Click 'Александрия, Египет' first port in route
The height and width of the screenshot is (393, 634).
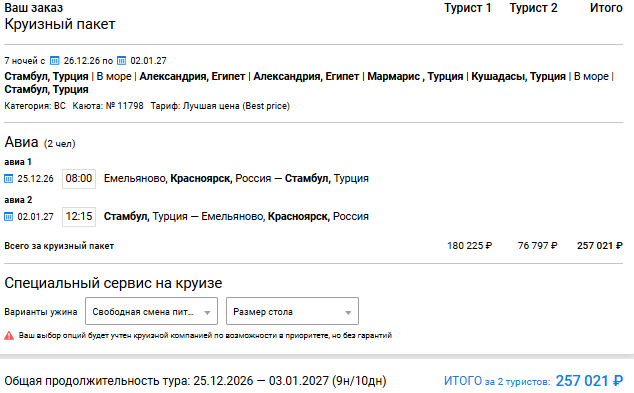click(192, 76)
